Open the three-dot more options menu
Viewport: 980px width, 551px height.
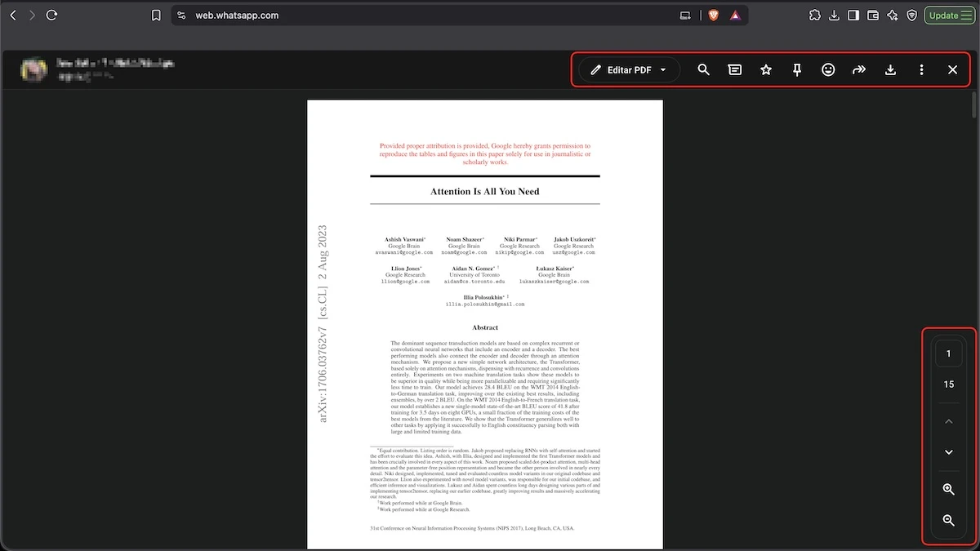coord(921,70)
